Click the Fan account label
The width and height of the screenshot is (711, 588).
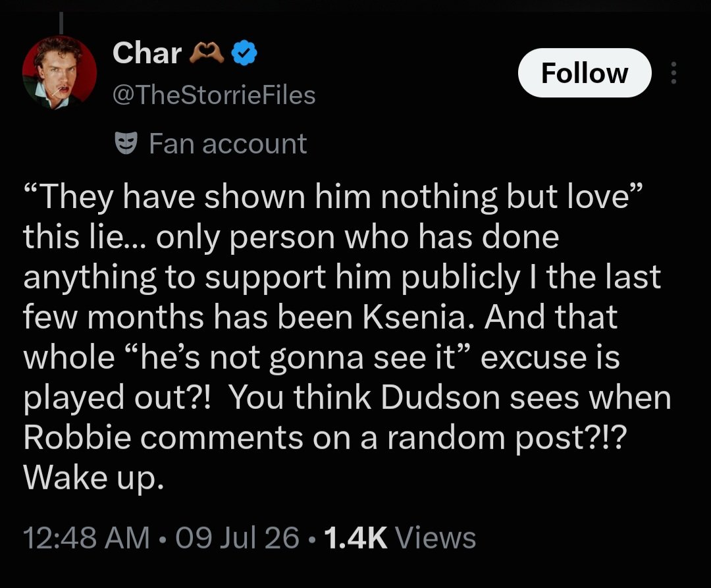(228, 144)
